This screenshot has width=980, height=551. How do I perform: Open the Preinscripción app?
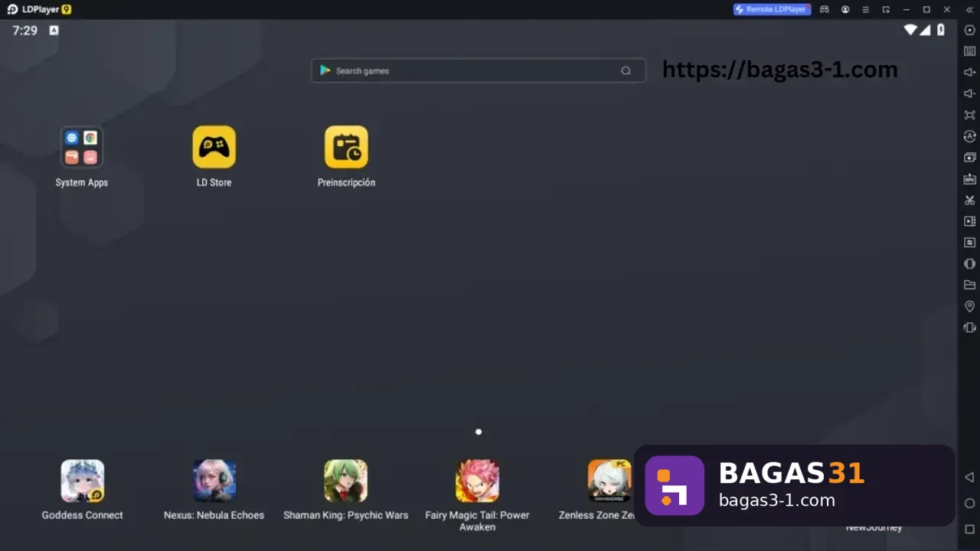[x=346, y=147]
